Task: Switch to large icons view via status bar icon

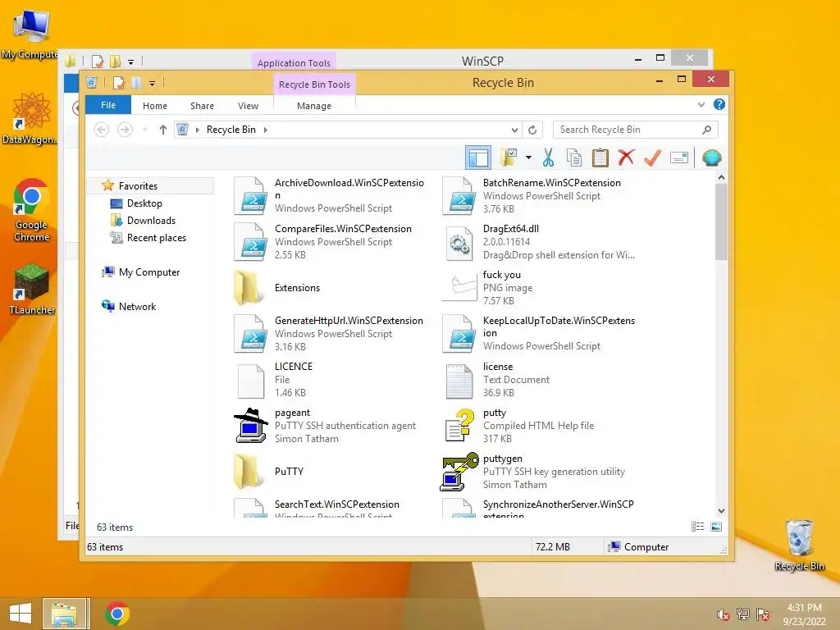Action: click(715, 527)
